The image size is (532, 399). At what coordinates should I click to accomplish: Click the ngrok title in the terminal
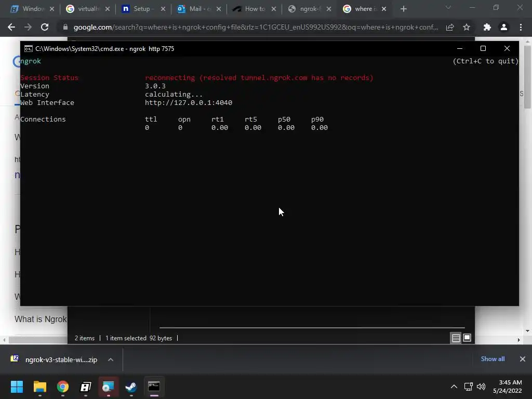tap(31, 61)
